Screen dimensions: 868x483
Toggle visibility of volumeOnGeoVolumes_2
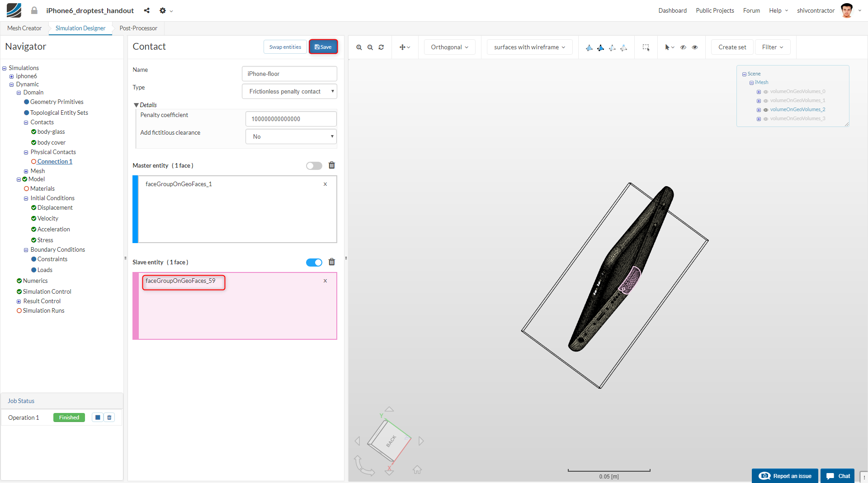pos(766,110)
